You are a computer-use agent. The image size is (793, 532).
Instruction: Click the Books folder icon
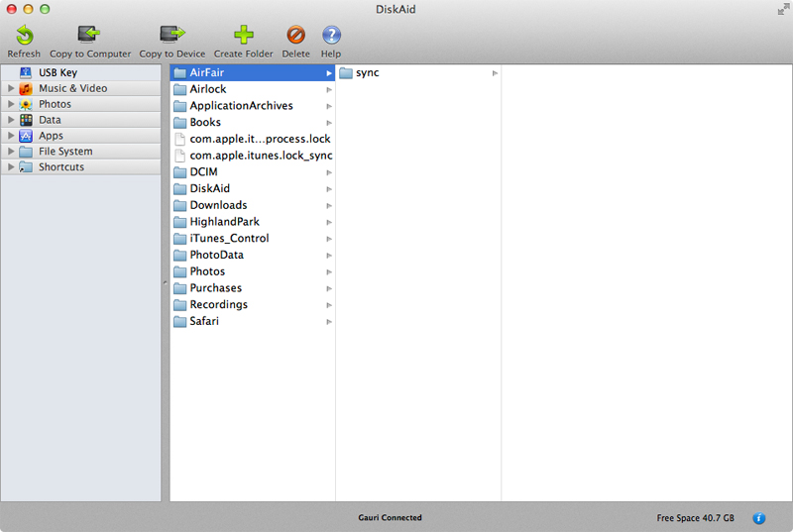(179, 122)
